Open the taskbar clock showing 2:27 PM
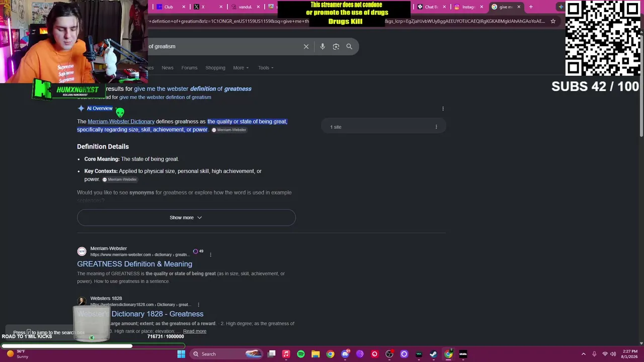The image size is (644, 362). tap(629, 354)
